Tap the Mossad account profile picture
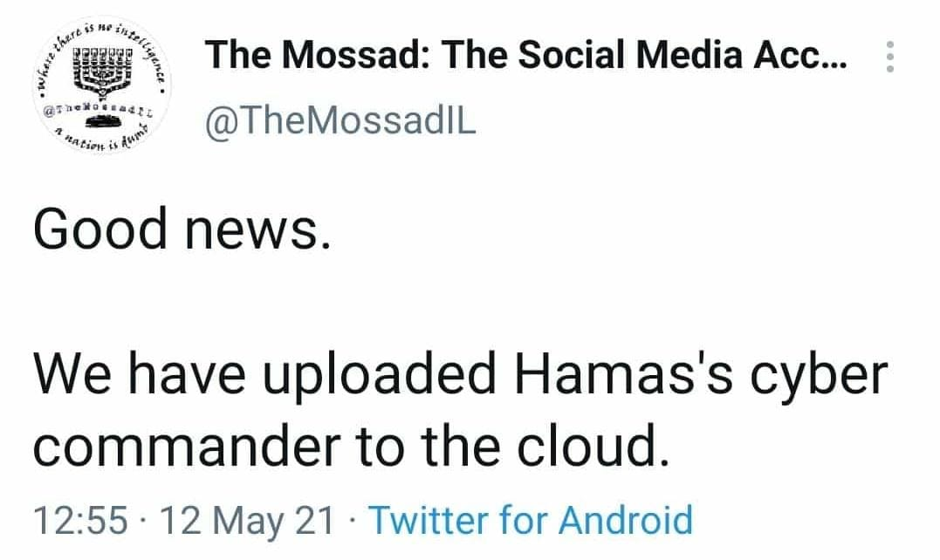 (x=99, y=89)
